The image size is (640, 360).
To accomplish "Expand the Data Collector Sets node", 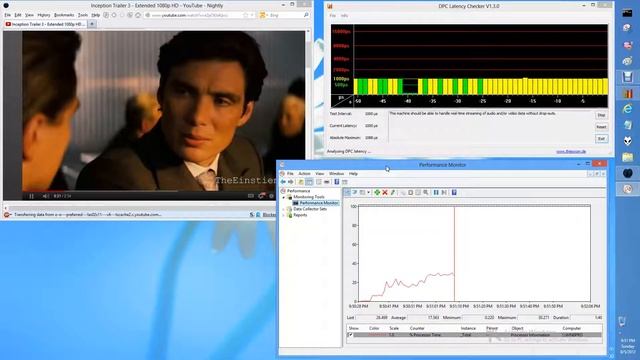I will [x=284, y=209].
